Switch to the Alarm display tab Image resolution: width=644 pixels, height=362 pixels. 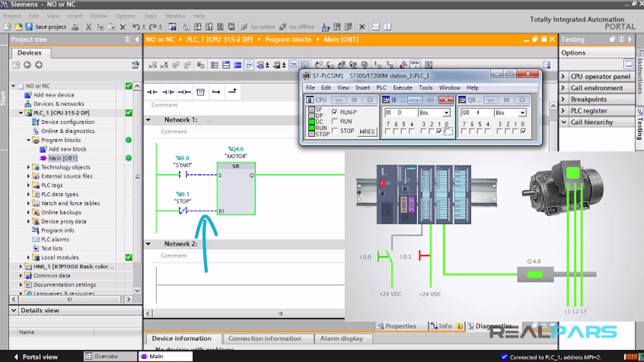tap(342, 338)
